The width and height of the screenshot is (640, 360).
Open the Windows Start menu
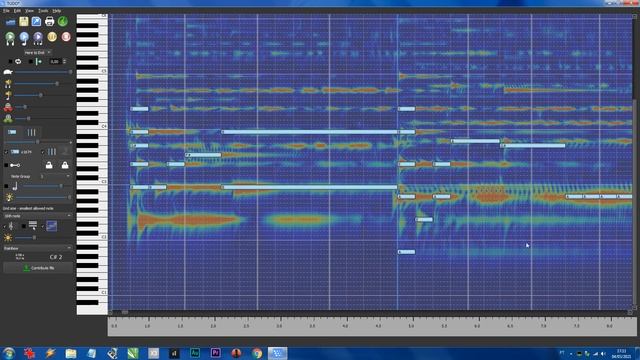click(9, 353)
